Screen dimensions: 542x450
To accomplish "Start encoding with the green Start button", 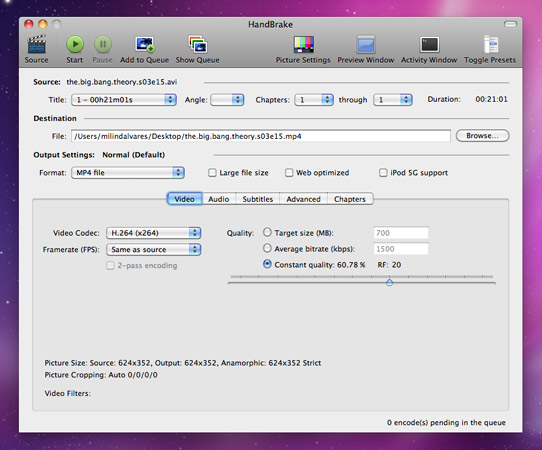I will pos(75,44).
